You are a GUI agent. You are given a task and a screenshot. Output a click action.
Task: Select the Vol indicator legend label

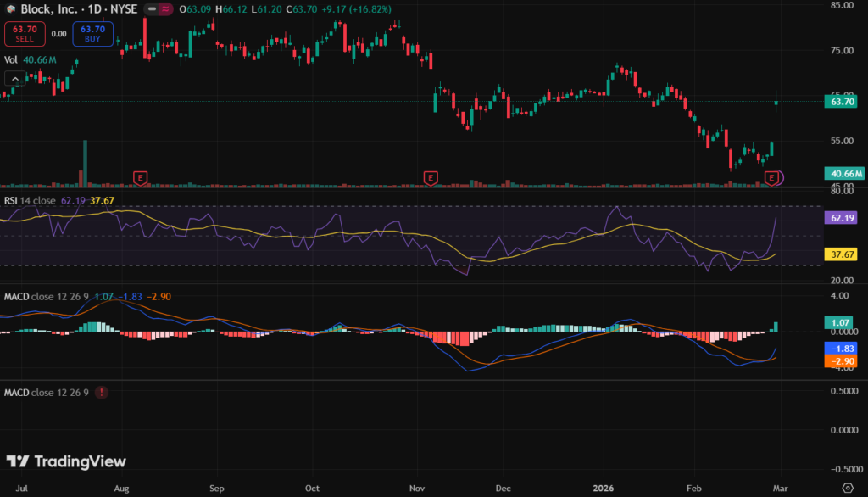click(11, 60)
